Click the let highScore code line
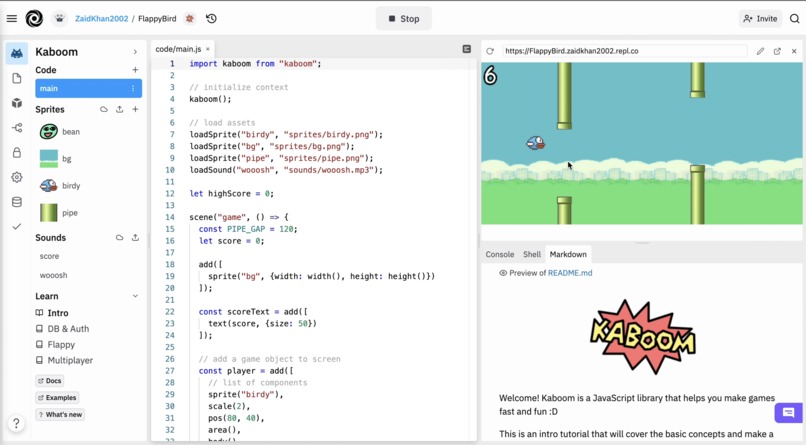Screen dimensions: 806x445 pyautogui.click(x=231, y=194)
